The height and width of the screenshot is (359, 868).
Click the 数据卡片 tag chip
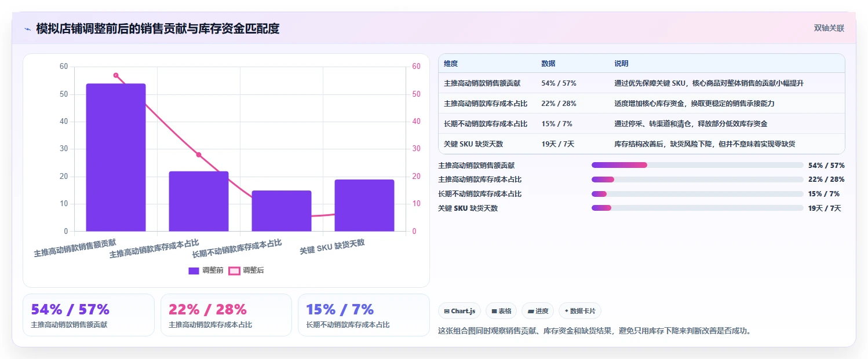[x=580, y=311]
